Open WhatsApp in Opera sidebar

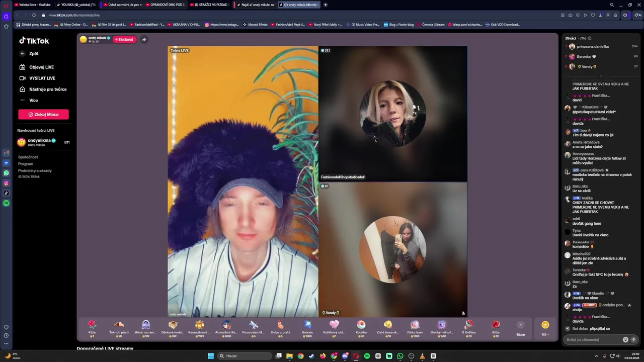tap(6, 173)
